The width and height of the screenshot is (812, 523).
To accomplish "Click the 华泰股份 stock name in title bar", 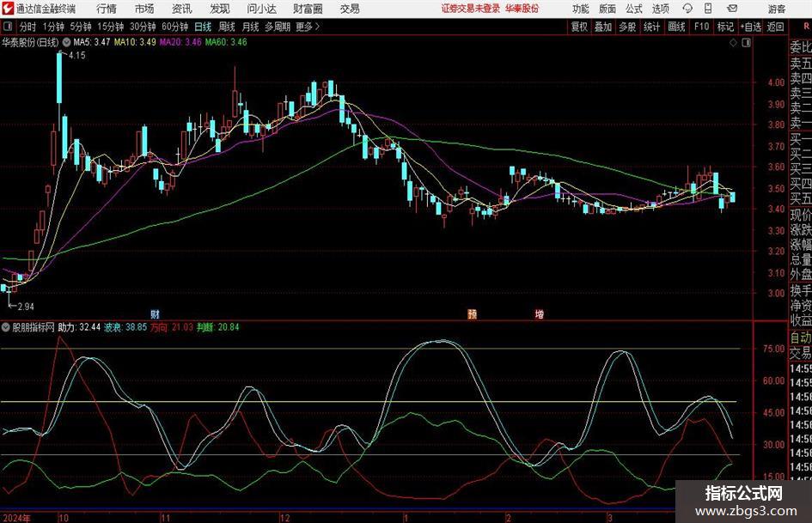I will click(x=522, y=9).
